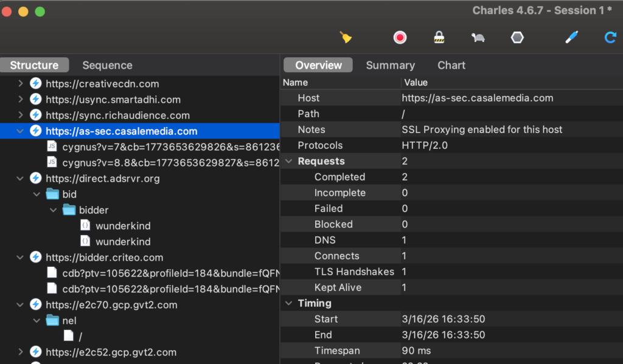623x364 pixels.
Task: Collapse the bidder folder
Action: tap(53, 210)
